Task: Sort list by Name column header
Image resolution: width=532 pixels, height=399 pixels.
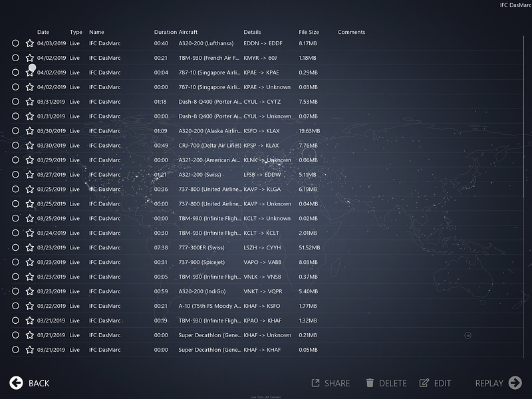Action: coord(96,32)
